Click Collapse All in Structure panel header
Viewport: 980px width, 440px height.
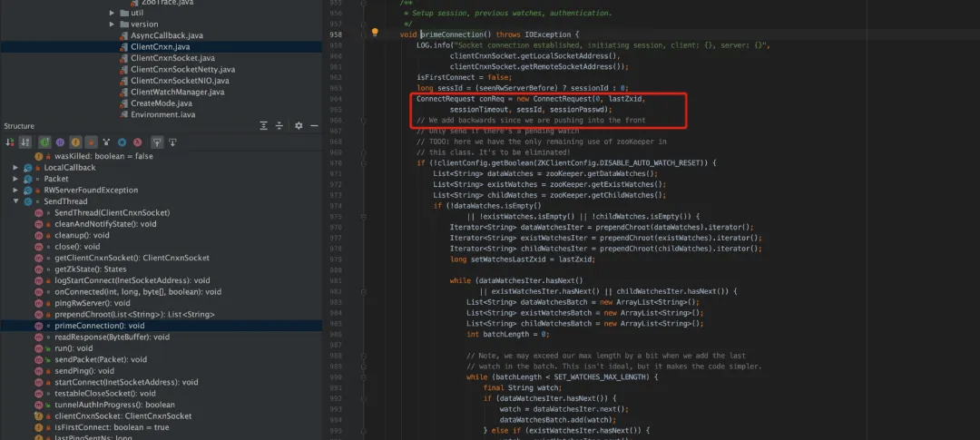tap(279, 125)
